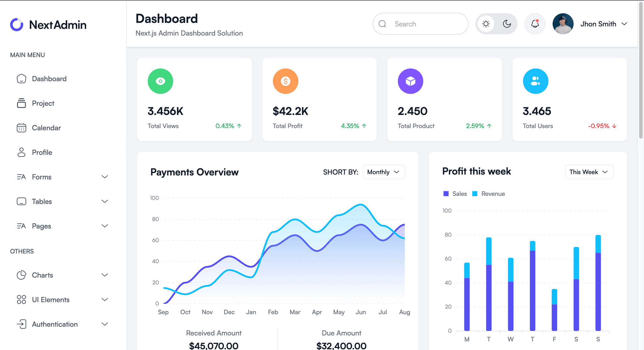Click Jhon Smith's avatar photo

tap(563, 24)
